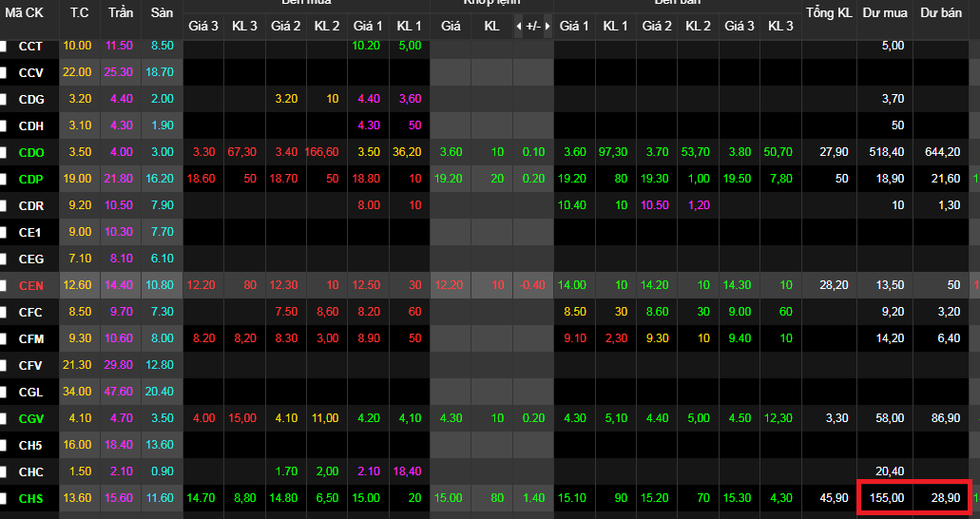Sort by Tổng KL column header
Viewport: 980px width, 519px height.
pyautogui.click(x=828, y=13)
